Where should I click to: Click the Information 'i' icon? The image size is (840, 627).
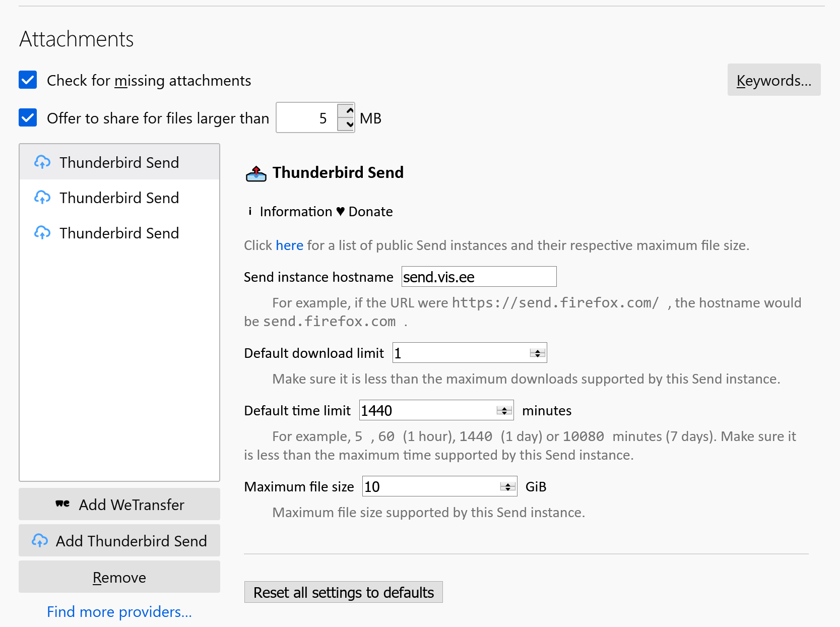click(250, 211)
